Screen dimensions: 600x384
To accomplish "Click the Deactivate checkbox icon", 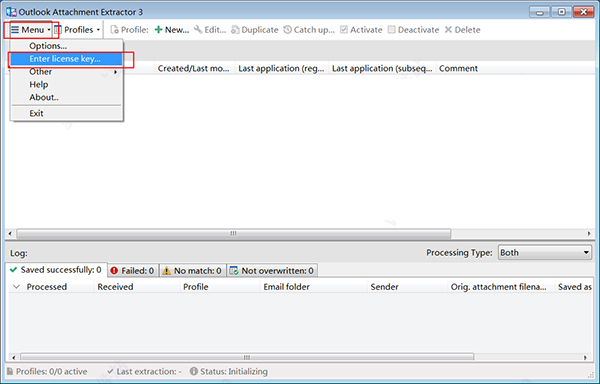I will (x=391, y=30).
